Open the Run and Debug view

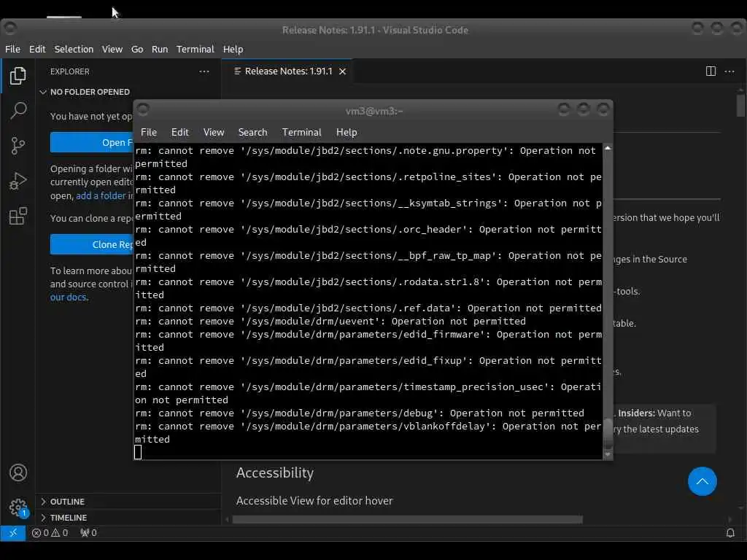(x=18, y=181)
